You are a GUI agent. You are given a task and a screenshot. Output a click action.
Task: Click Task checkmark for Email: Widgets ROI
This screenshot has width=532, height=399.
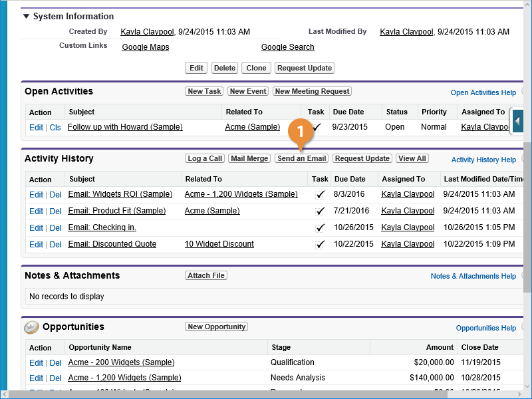321,194
